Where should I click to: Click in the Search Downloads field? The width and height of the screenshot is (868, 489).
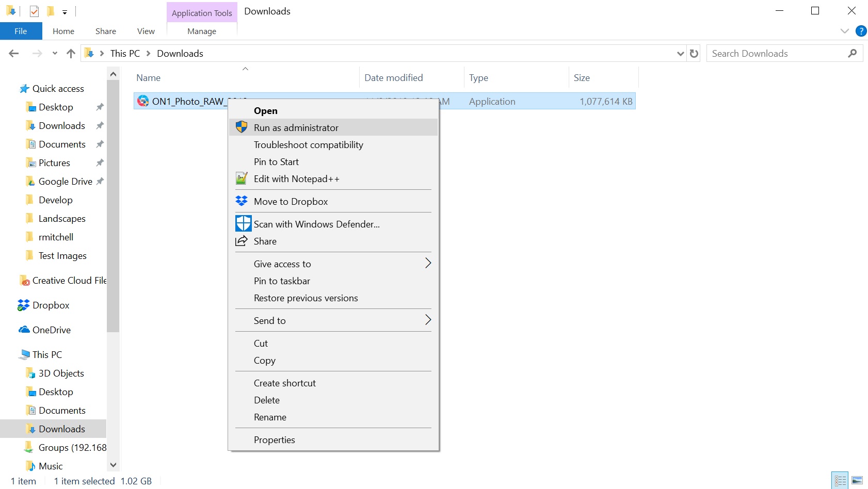[774, 54]
